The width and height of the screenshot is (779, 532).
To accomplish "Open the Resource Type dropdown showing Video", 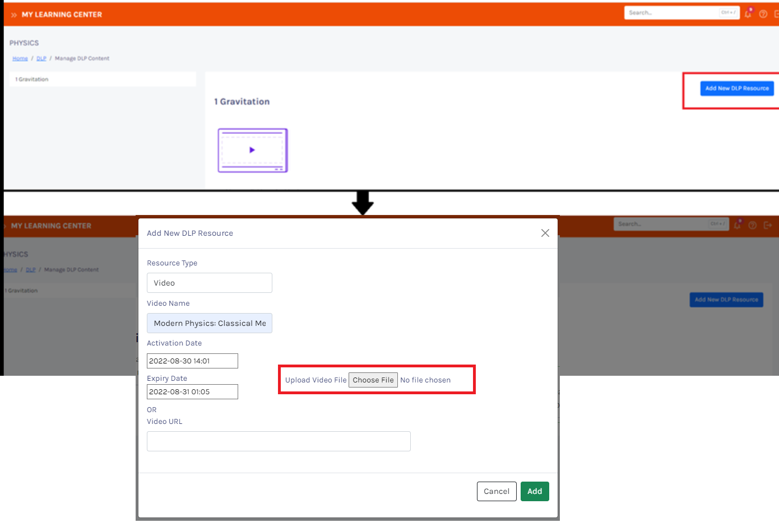I will [209, 283].
